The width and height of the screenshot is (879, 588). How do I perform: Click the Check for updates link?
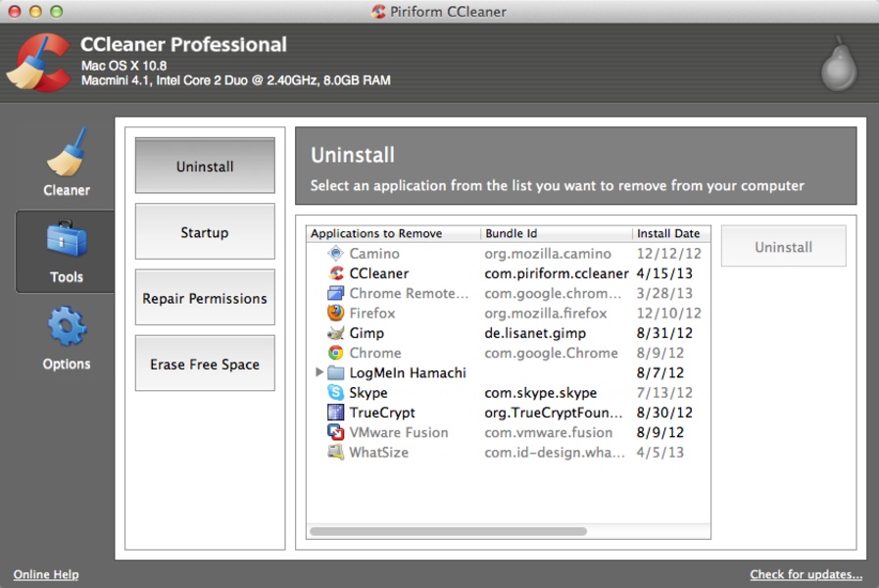click(x=806, y=574)
